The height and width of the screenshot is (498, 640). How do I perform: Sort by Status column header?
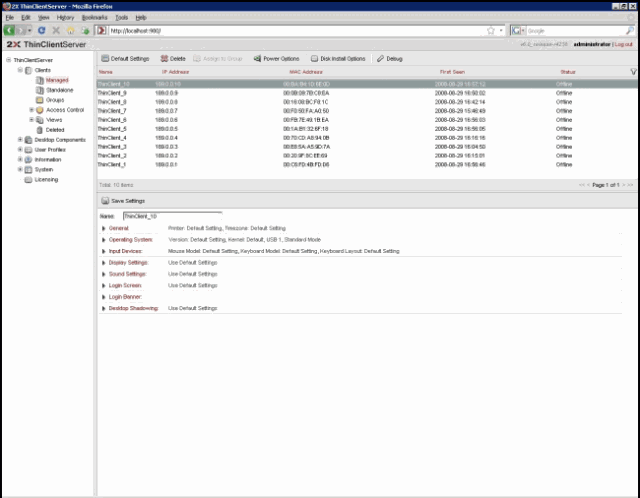(x=568, y=72)
